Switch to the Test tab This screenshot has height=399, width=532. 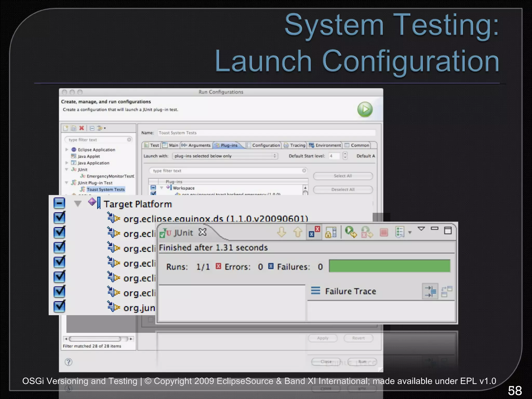[x=152, y=145]
